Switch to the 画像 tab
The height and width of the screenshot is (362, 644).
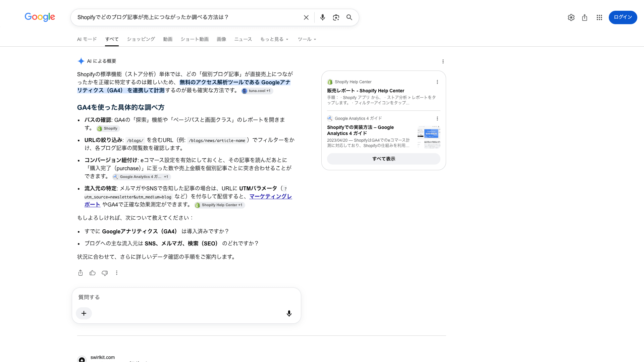coord(221,39)
